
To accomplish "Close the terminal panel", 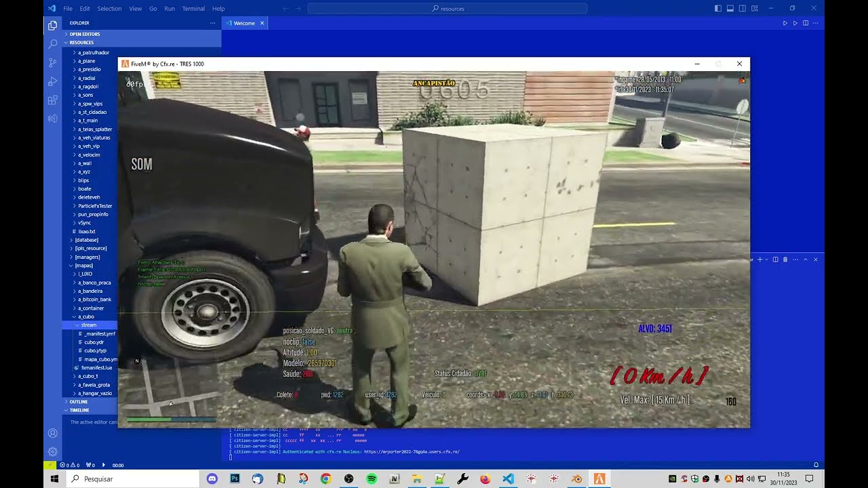I will pyautogui.click(x=816, y=260).
